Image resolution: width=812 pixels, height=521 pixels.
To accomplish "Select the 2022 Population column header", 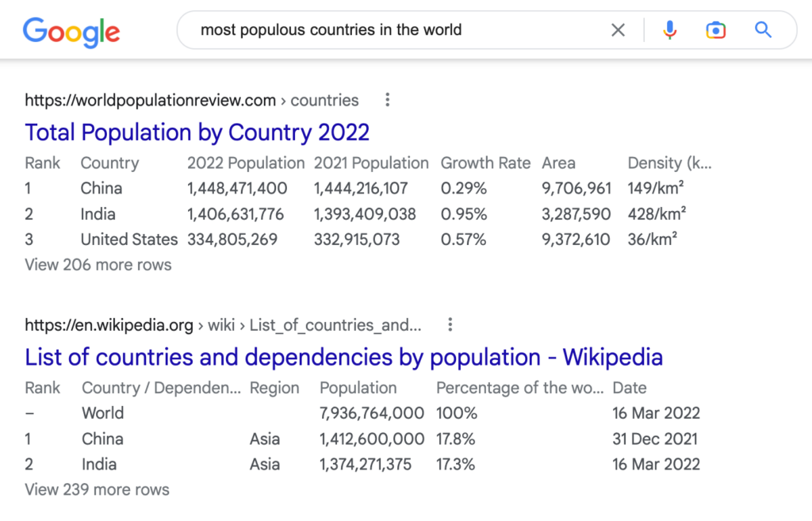I will (x=246, y=163).
